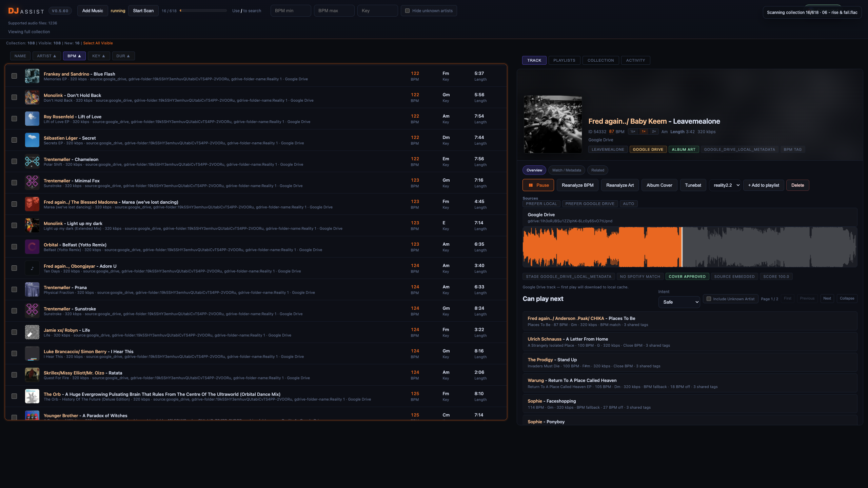Open Places To Be suggestion
Viewport: 868px width, 488px height.
click(x=690, y=321)
